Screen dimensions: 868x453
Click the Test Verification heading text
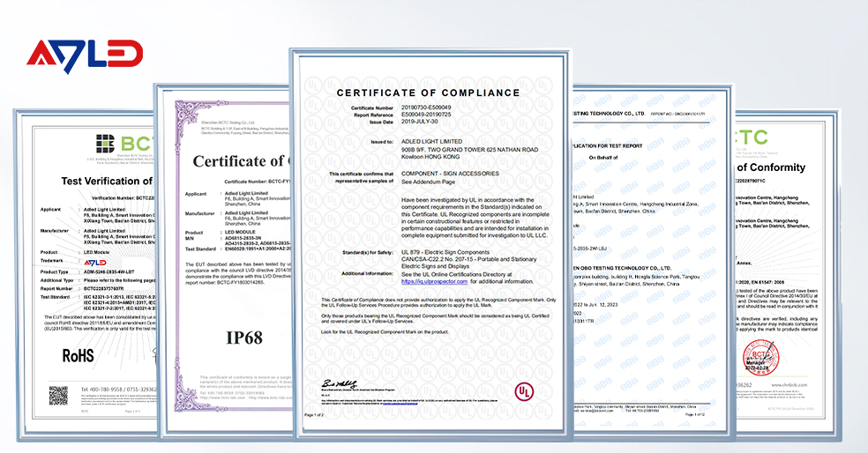(107, 181)
